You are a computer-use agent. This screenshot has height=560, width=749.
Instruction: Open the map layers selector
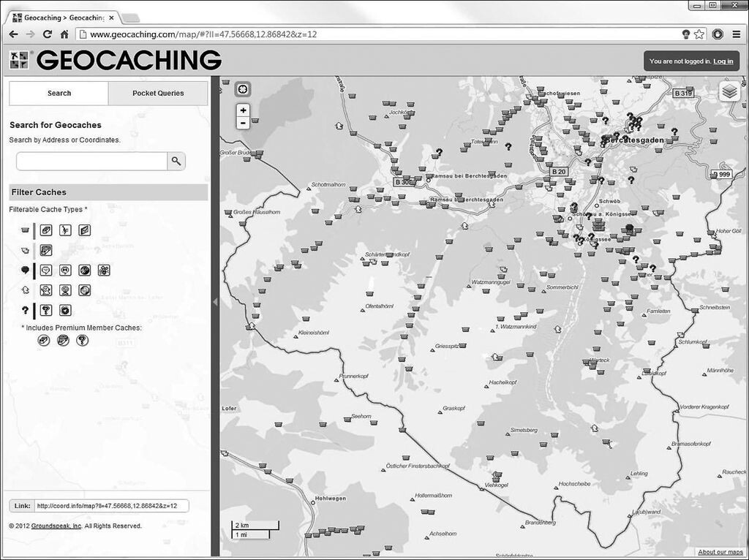[x=729, y=91]
